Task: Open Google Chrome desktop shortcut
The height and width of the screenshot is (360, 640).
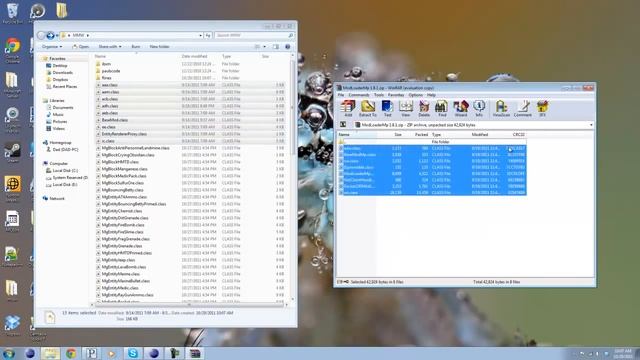Action: pos(12,51)
